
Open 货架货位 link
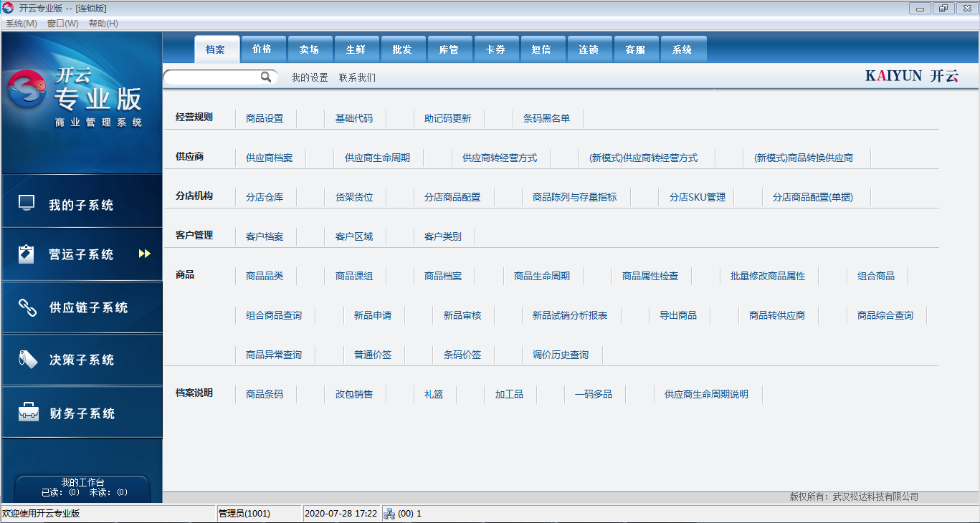(x=354, y=197)
